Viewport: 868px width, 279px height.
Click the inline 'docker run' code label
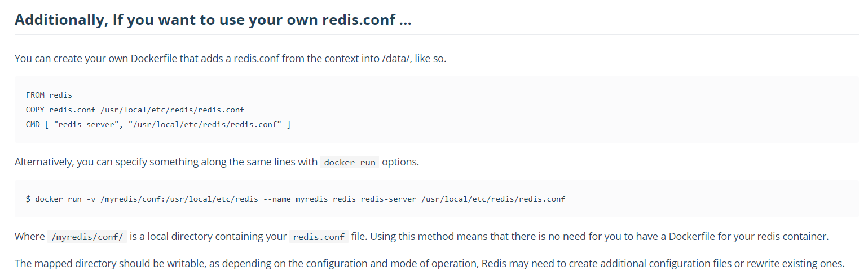coord(350,163)
